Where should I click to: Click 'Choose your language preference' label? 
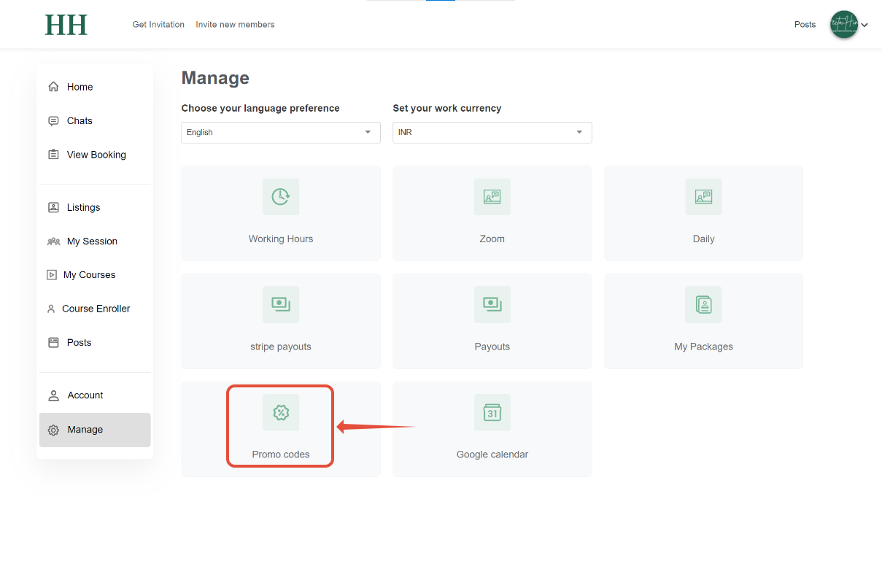(260, 108)
